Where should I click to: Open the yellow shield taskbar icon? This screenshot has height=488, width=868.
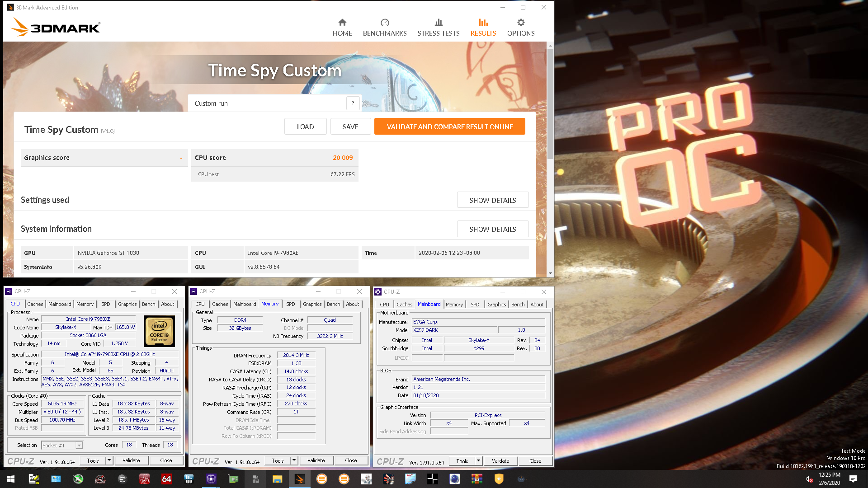499,479
